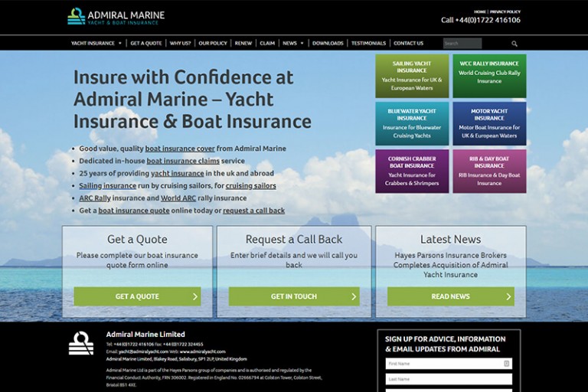Follow the boat insurance quote link
Image resolution: width=588 pixels, height=392 pixels.
(x=134, y=211)
